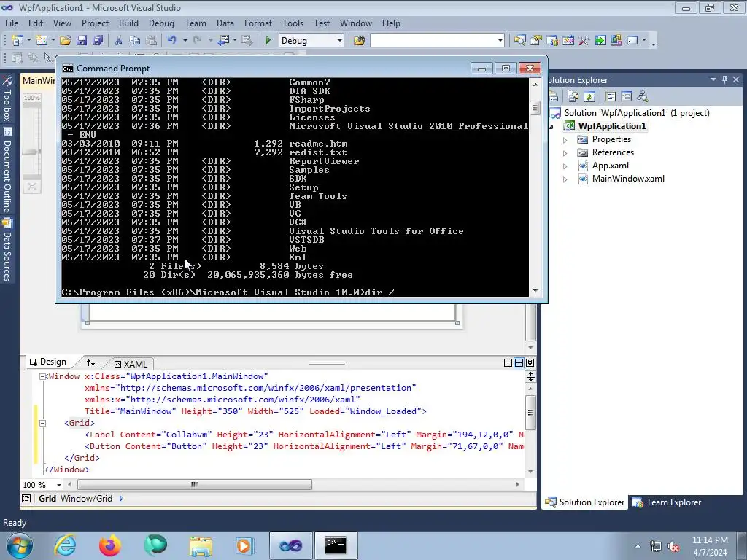Open the Data Sources side tab
The width and height of the screenshot is (747, 560).
tap(7, 250)
